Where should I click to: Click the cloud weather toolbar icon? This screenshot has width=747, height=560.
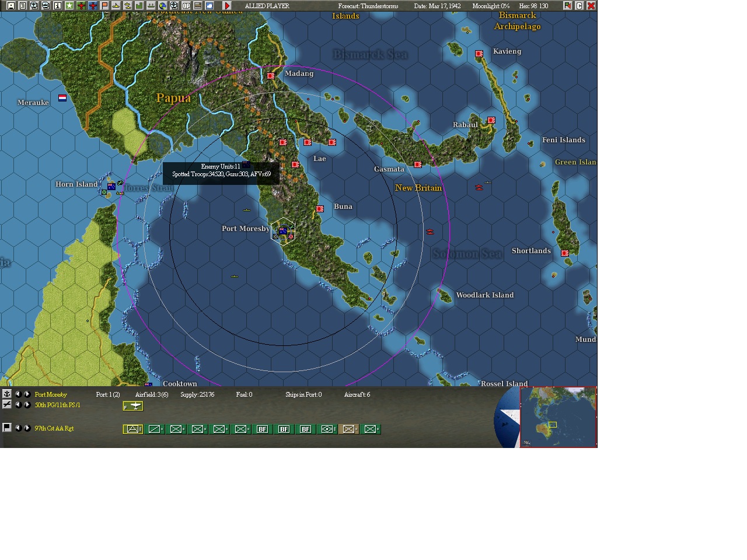pos(210,6)
